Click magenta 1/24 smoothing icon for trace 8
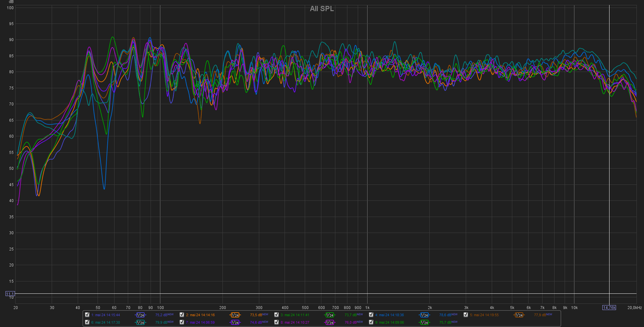 coord(330,322)
